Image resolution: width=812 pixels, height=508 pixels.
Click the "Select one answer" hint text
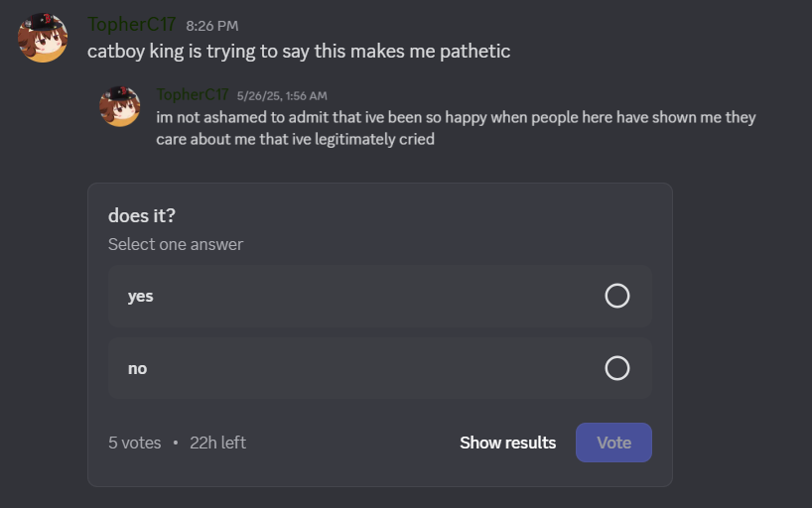click(175, 244)
